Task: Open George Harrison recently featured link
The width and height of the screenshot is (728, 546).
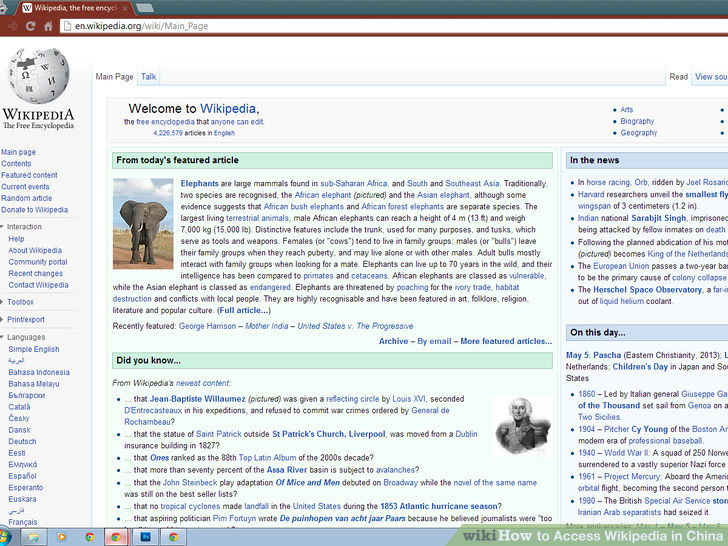Action: click(x=208, y=326)
